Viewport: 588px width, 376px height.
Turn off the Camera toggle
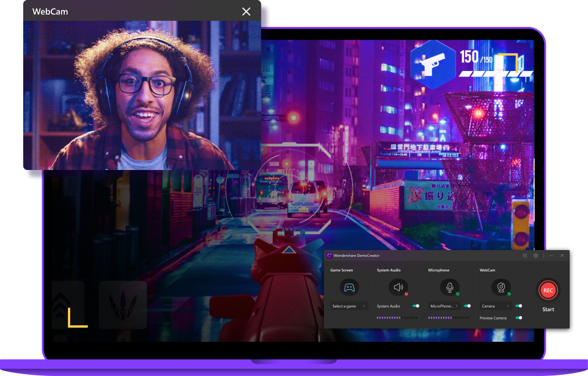[519, 306]
